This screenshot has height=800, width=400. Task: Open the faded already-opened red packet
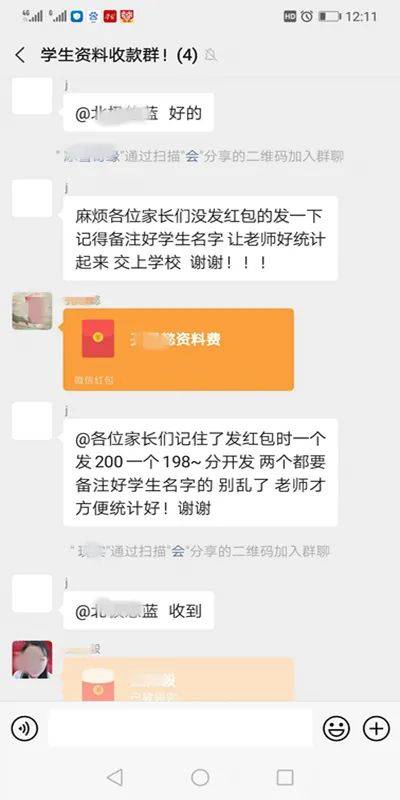[x=179, y=679]
